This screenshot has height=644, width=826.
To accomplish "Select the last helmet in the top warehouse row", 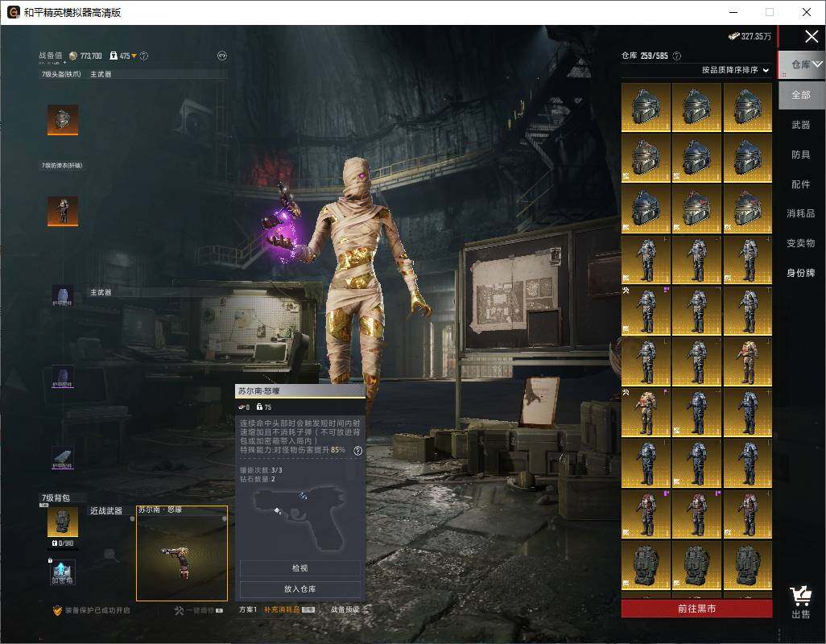I will click(x=748, y=107).
